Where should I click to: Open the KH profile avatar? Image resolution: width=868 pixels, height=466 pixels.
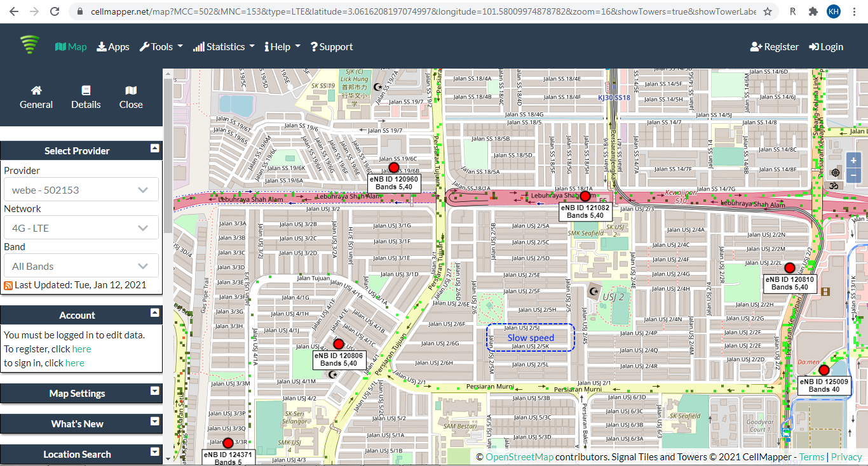point(834,11)
